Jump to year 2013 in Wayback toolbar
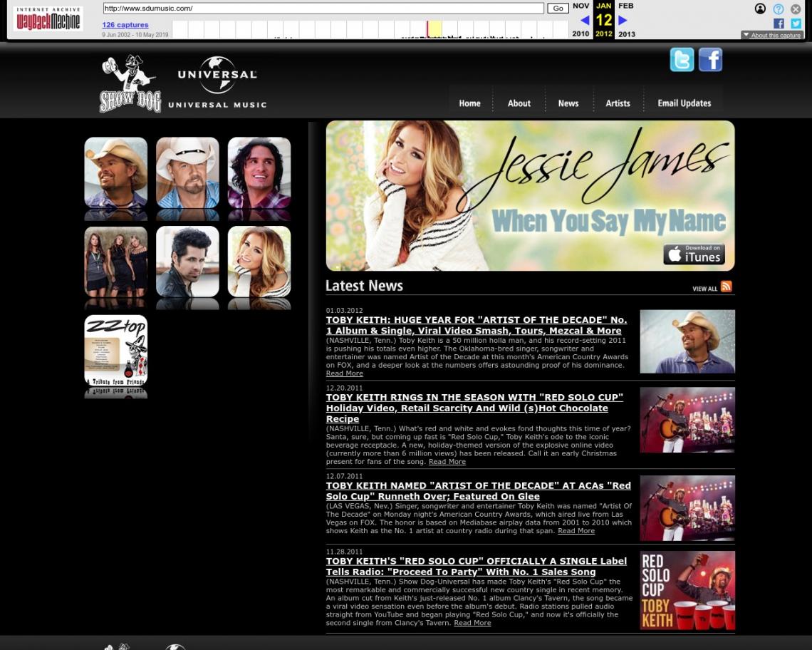 (627, 33)
